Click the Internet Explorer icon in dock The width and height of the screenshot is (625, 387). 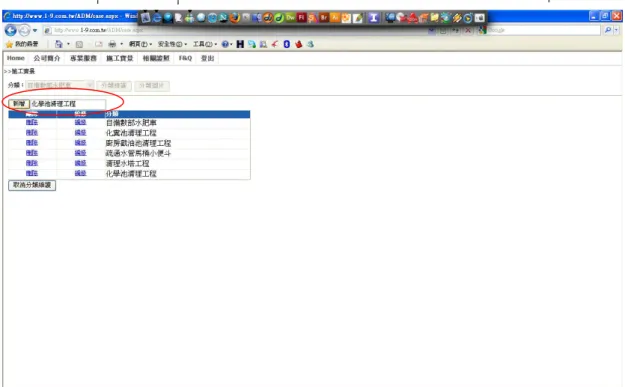point(157,18)
